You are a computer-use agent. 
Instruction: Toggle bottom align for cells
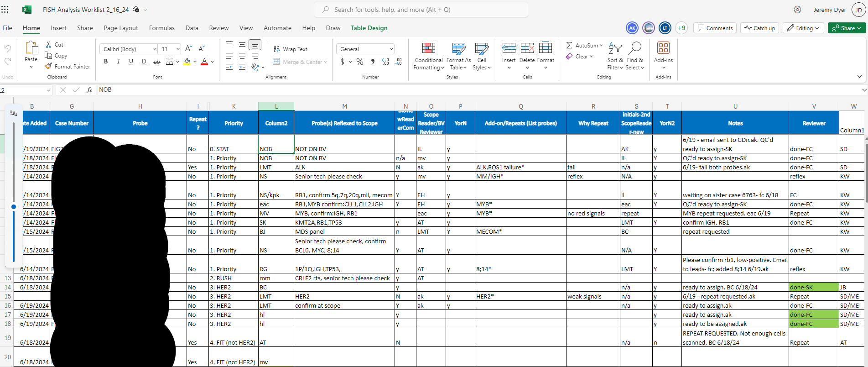tap(255, 45)
